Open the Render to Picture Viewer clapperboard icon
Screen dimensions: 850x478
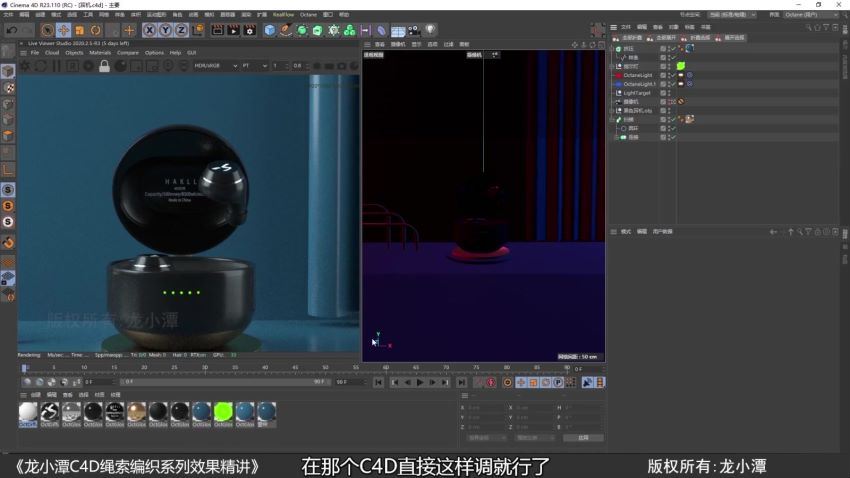(233, 30)
